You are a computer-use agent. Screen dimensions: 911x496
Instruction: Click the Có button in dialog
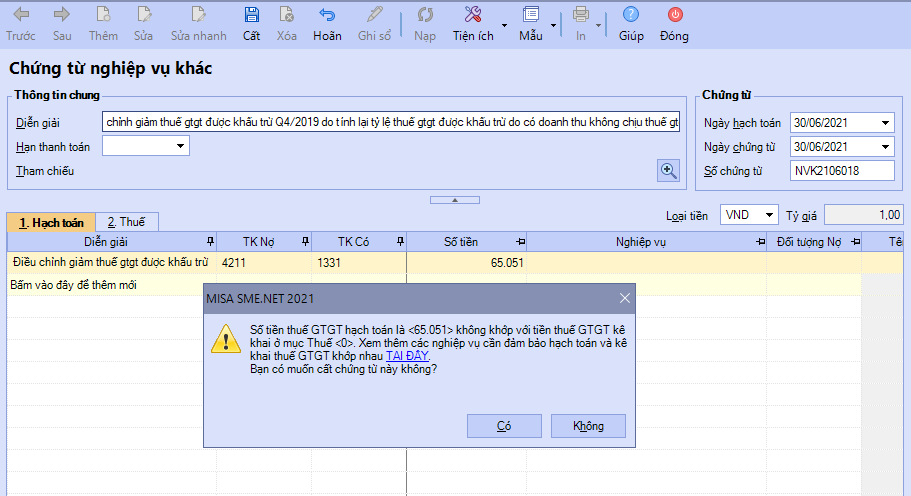[504, 426]
